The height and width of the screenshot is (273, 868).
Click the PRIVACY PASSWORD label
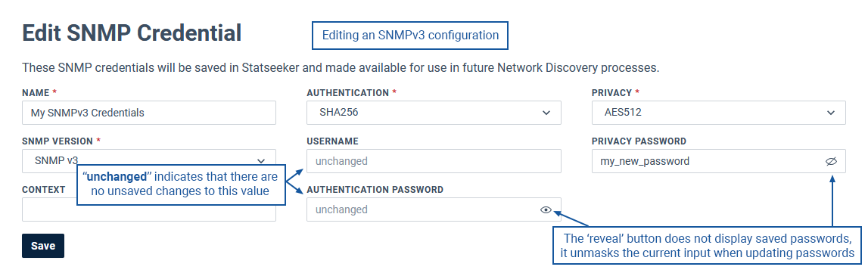point(639,141)
